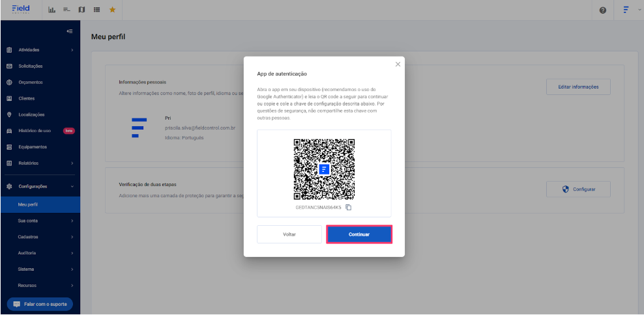Open the bar chart dashboard icon in top toolbar
Viewport: 644px width, 315px height.
51,10
